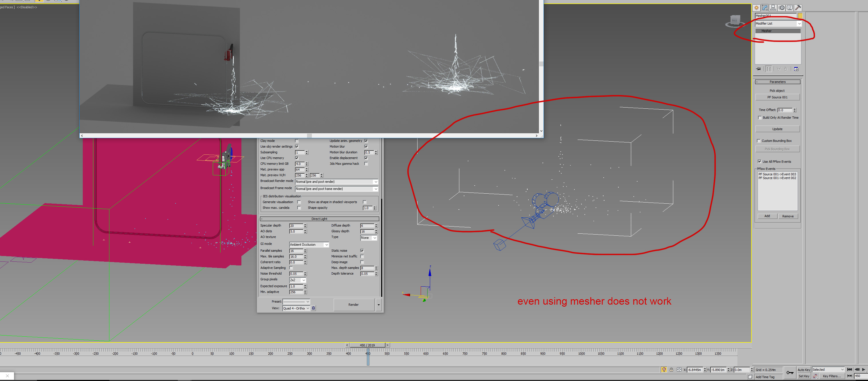Uncheck Use All PFlow Events
The width and height of the screenshot is (868, 381).
point(759,162)
